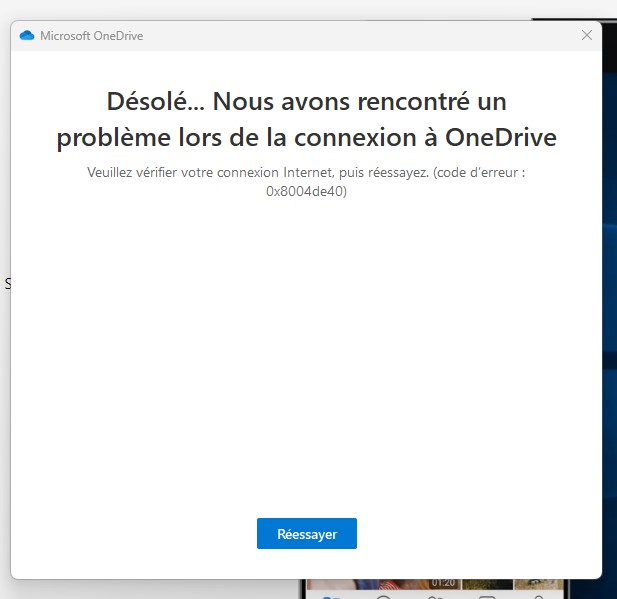Click the heading line "problème lors de la connexion à OneDrive"
This screenshot has height=599, width=617.
tap(307, 138)
